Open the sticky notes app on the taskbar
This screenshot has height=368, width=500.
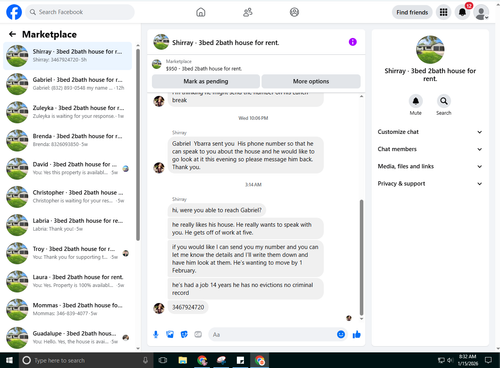[240, 360]
